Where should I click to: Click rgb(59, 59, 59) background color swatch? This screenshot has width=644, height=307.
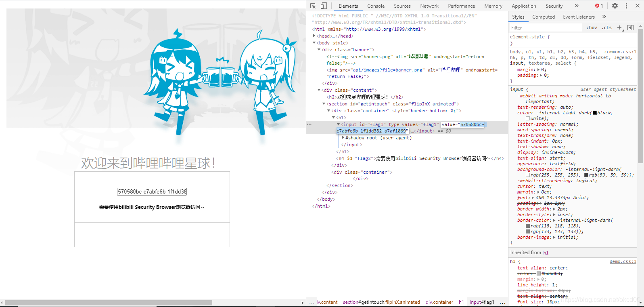586,175
